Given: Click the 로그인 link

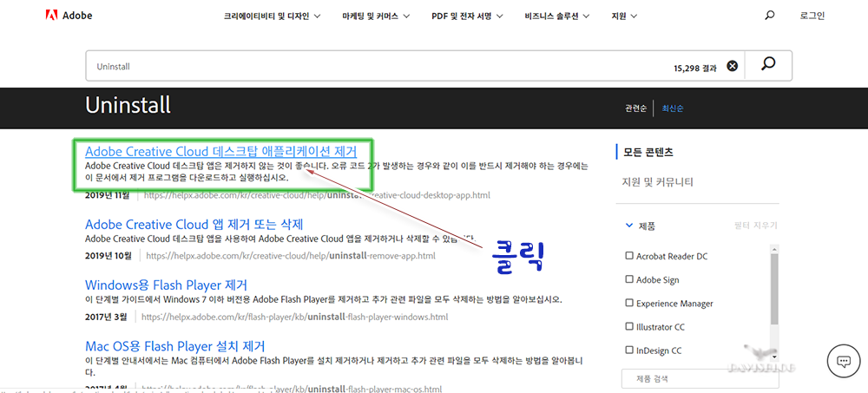Looking at the screenshot, I should click(x=812, y=16).
